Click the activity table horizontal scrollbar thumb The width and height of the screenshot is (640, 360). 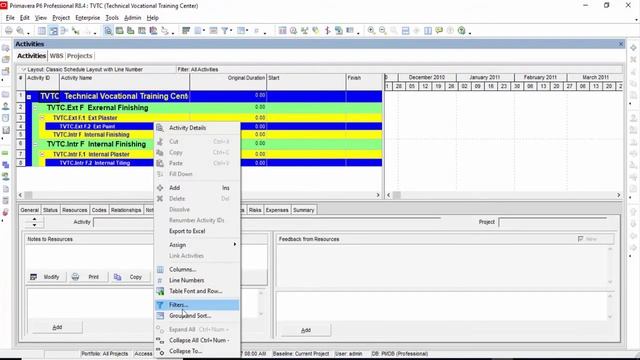(29, 195)
